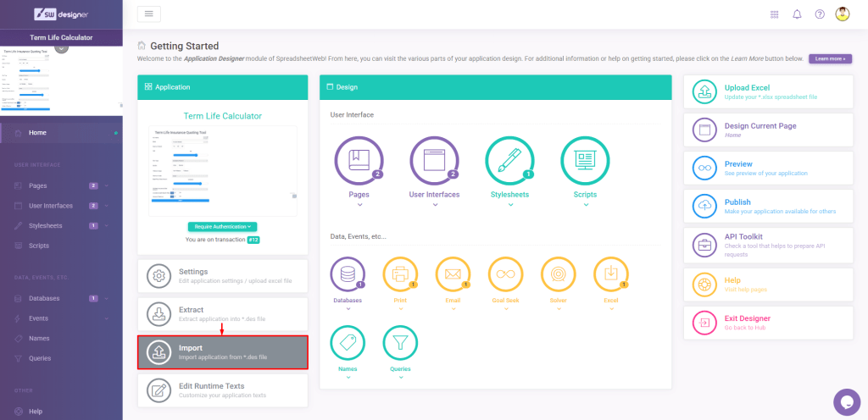Select User Interfaces in sidebar
The image size is (868, 420).
pyautogui.click(x=61, y=206)
